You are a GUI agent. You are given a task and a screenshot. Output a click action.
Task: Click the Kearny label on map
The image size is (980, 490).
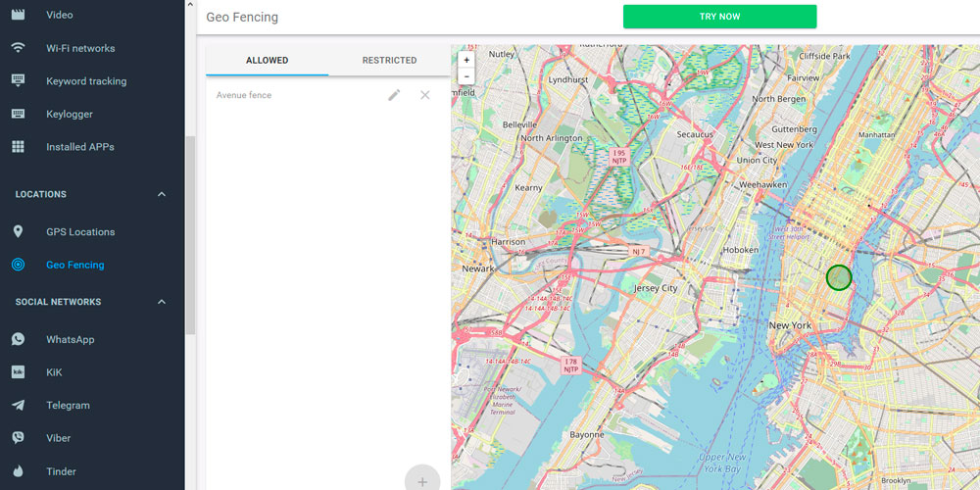[528, 187]
